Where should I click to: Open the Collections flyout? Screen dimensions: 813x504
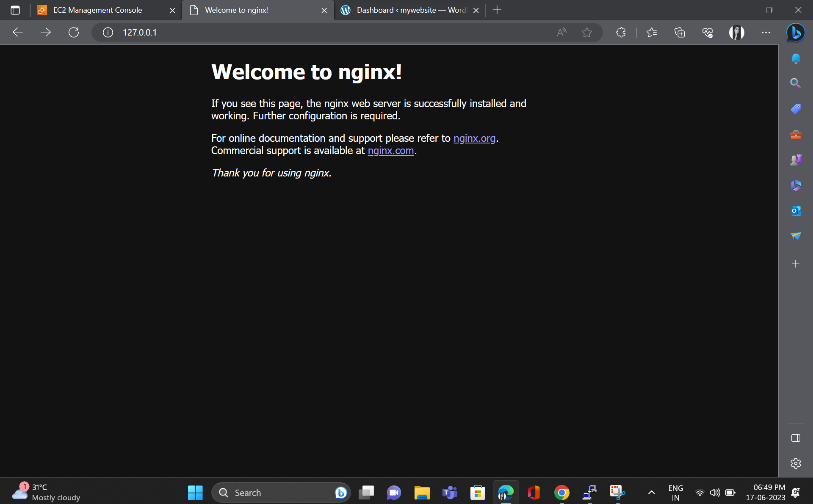pyautogui.click(x=679, y=32)
